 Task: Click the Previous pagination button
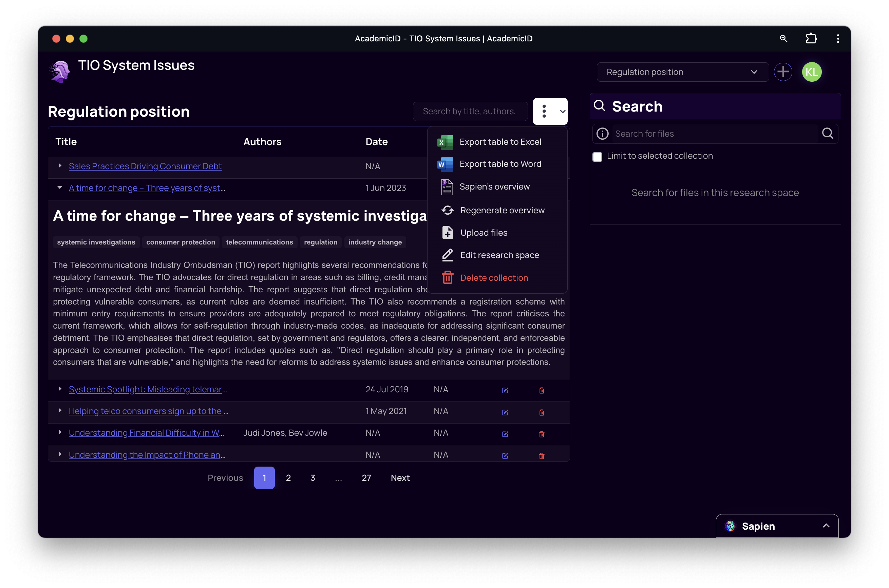pyautogui.click(x=225, y=478)
